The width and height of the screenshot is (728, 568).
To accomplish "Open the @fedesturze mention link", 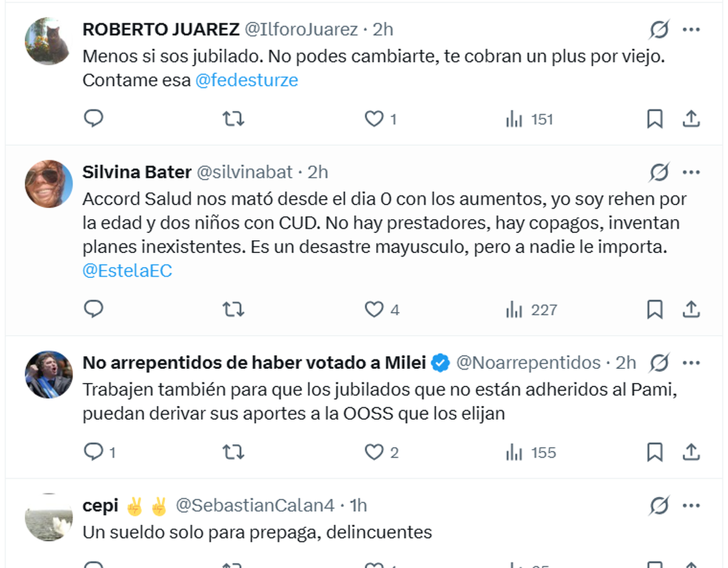I will tap(246, 80).
